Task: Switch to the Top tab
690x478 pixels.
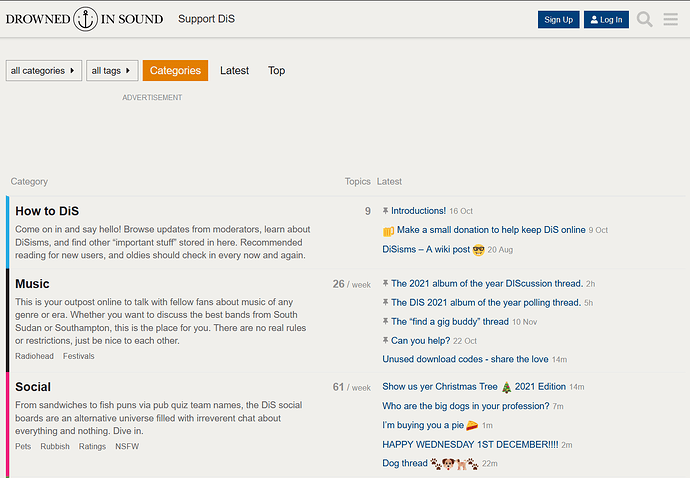Action: (x=276, y=70)
